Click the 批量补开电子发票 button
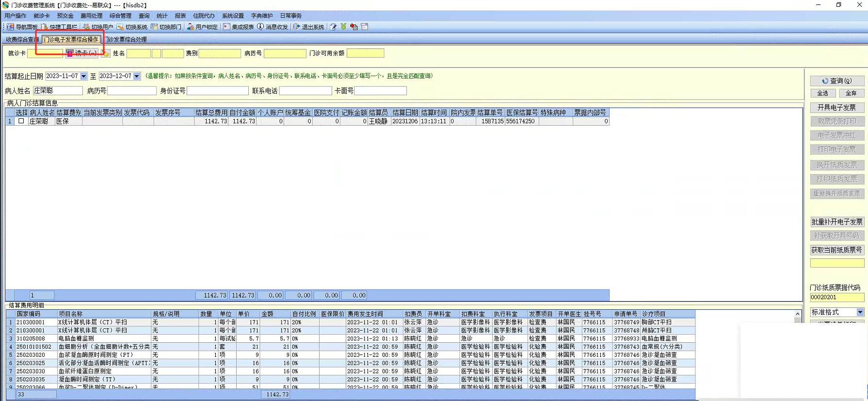 (x=837, y=222)
